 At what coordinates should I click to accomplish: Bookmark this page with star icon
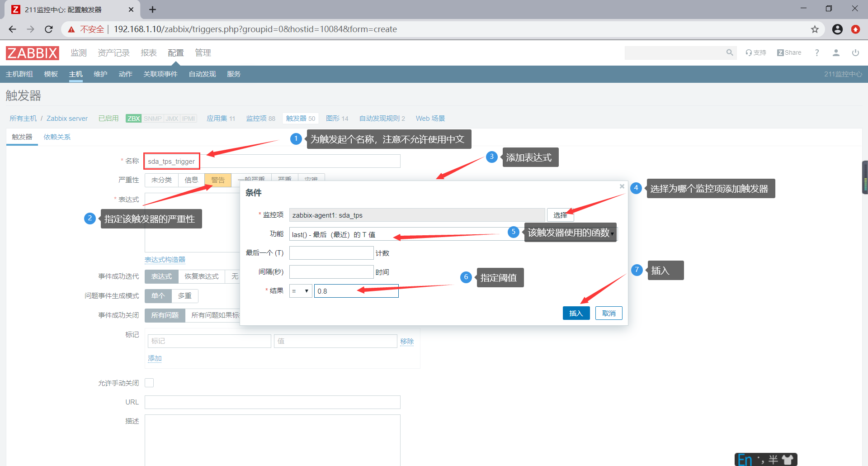(x=815, y=29)
